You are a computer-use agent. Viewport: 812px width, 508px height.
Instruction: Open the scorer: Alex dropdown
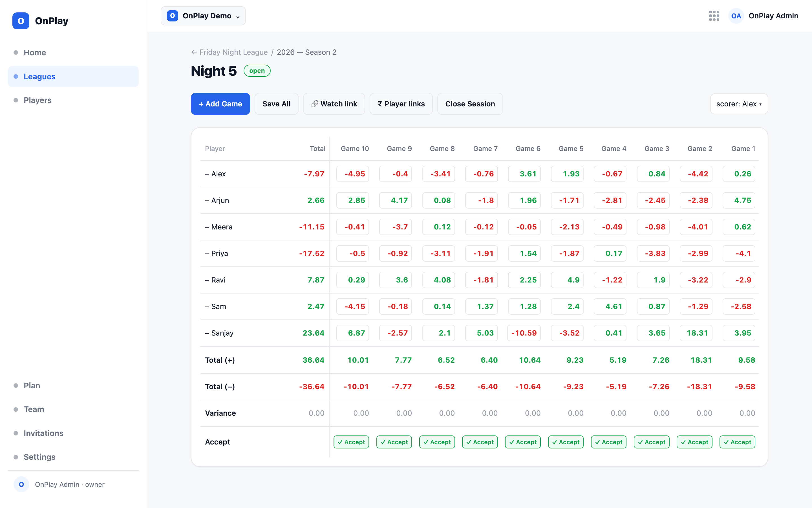point(739,104)
